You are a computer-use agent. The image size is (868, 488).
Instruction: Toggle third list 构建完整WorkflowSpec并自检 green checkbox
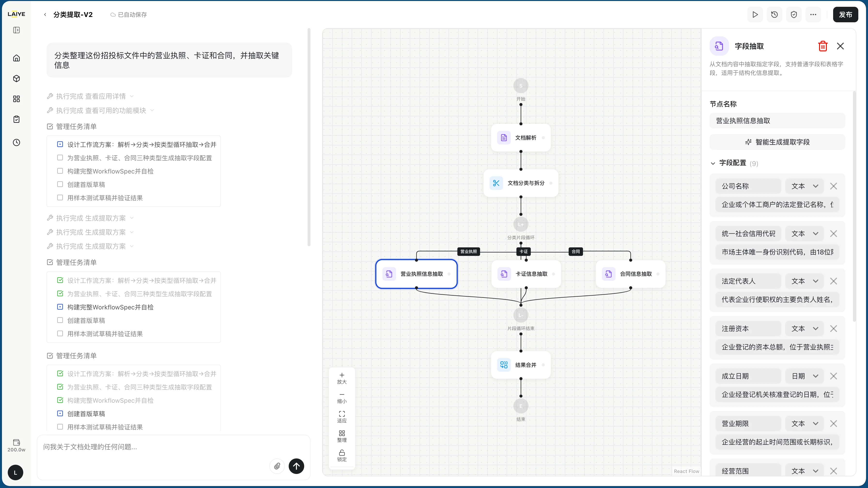(60, 400)
